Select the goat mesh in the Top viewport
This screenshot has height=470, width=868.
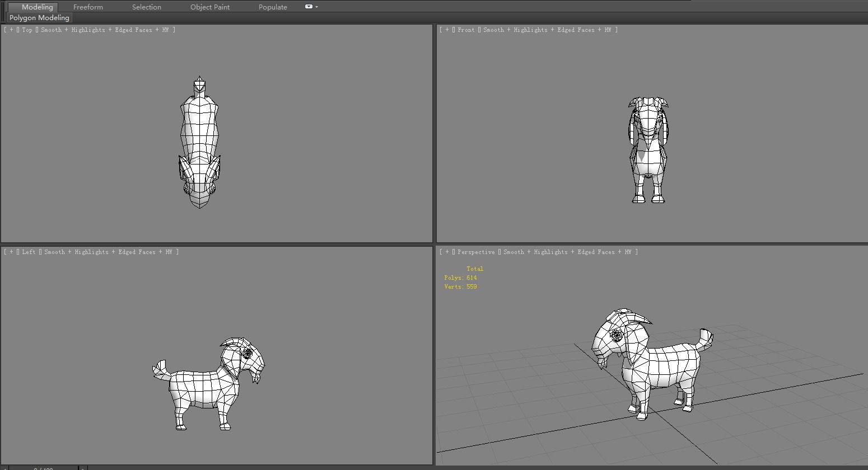[x=199, y=134]
